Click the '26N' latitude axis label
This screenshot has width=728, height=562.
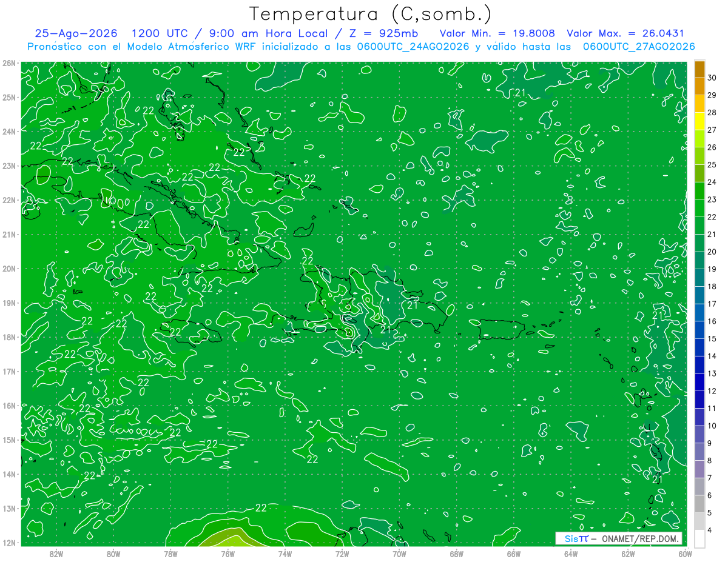click(x=9, y=63)
